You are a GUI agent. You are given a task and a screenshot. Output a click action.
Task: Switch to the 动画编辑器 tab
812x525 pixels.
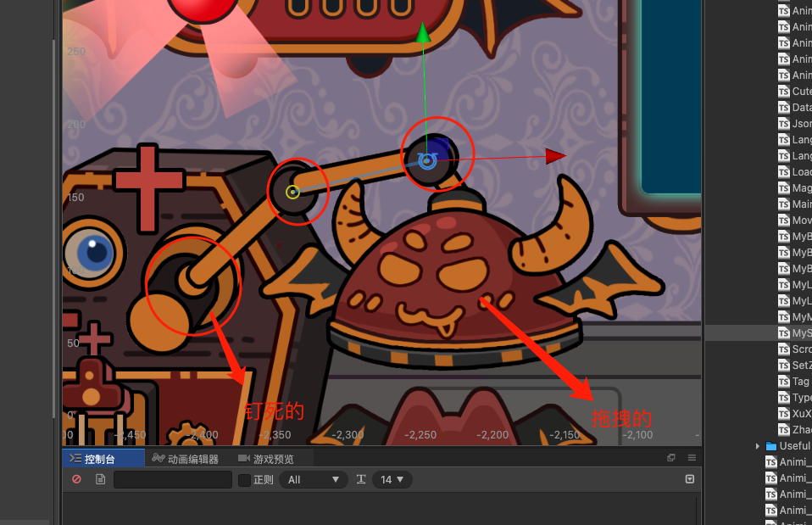click(x=186, y=459)
